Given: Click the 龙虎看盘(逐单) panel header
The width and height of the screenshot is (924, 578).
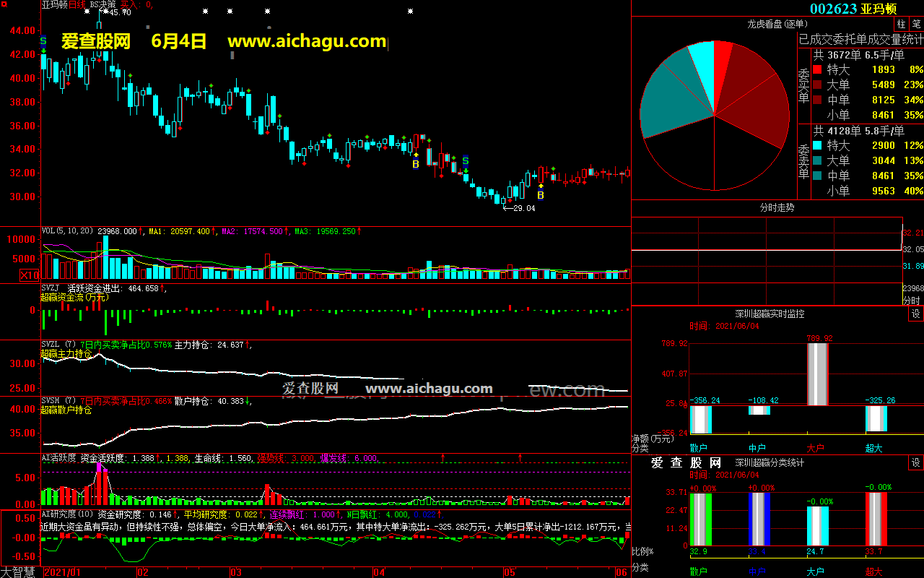Looking at the screenshot, I should [x=777, y=25].
